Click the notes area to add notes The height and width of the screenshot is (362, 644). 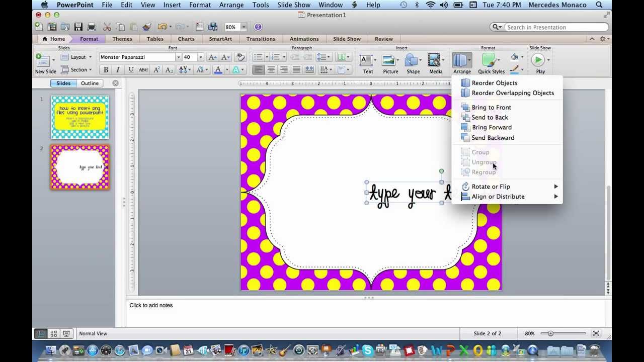(x=366, y=314)
